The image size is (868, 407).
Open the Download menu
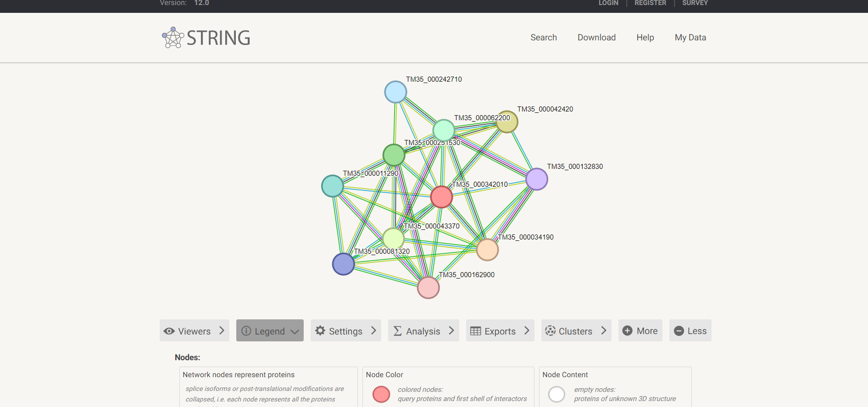pyautogui.click(x=596, y=38)
